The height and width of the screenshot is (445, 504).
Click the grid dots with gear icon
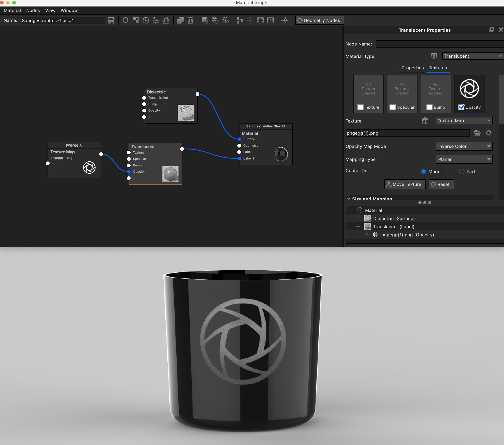pyautogui.click(x=215, y=20)
